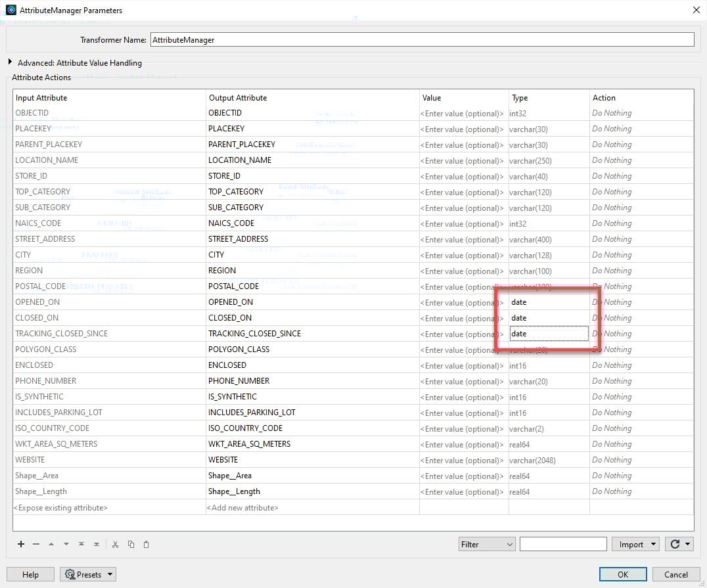Copy the selected attribute rows
The image size is (707, 588).
coord(131,544)
